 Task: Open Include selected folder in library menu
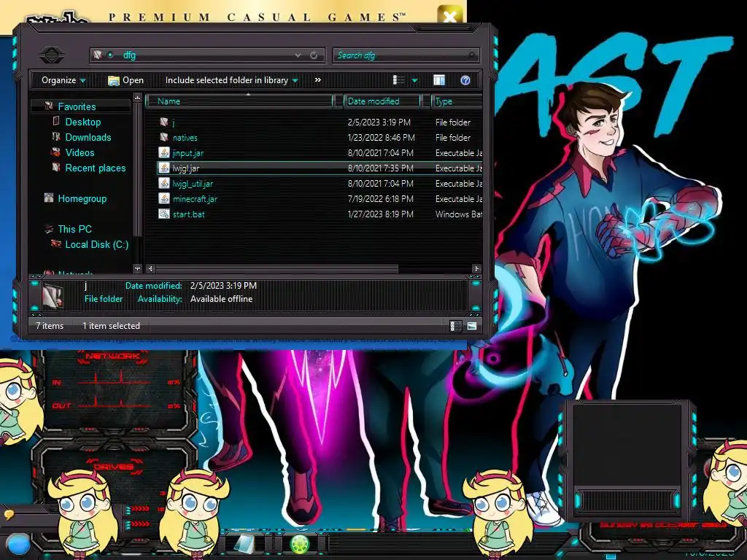tap(231, 80)
